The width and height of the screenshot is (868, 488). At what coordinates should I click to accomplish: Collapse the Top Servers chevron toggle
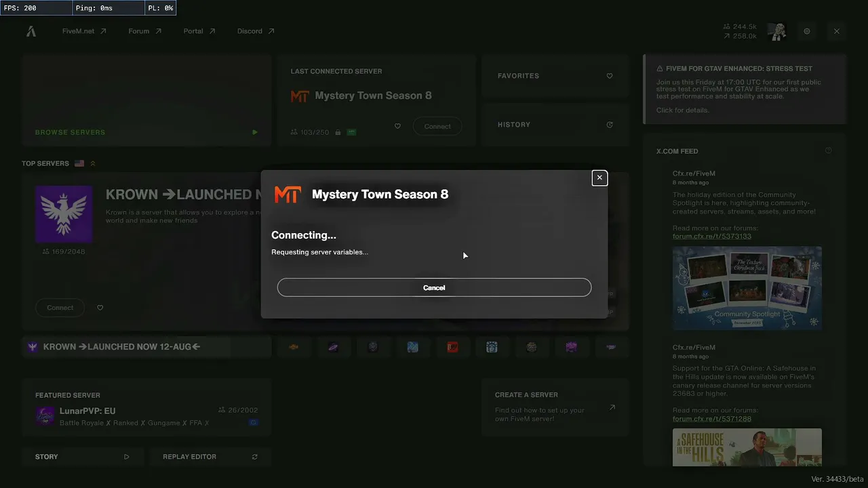[93, 163]
